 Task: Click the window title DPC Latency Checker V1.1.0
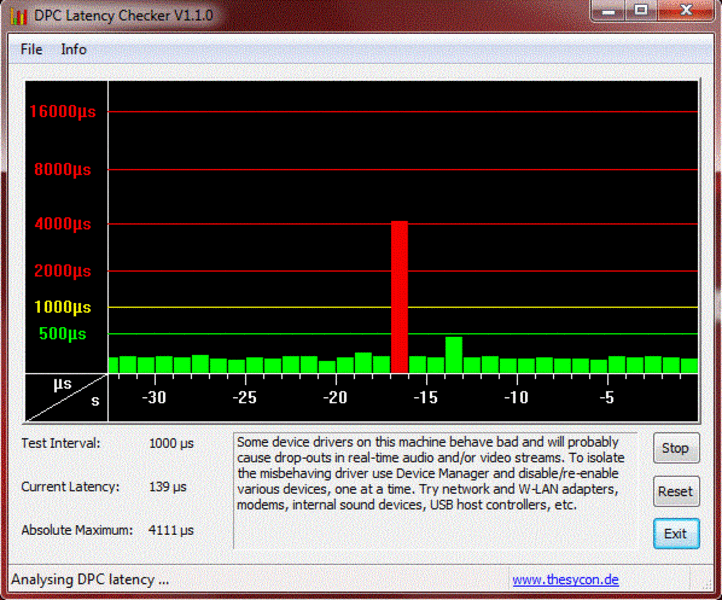(123, 16)
